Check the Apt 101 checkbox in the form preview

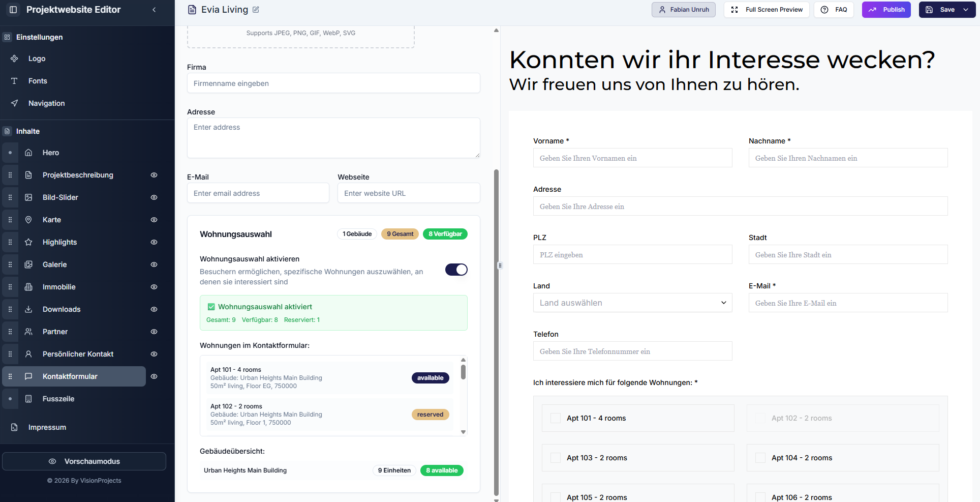[x=556, y=418]
